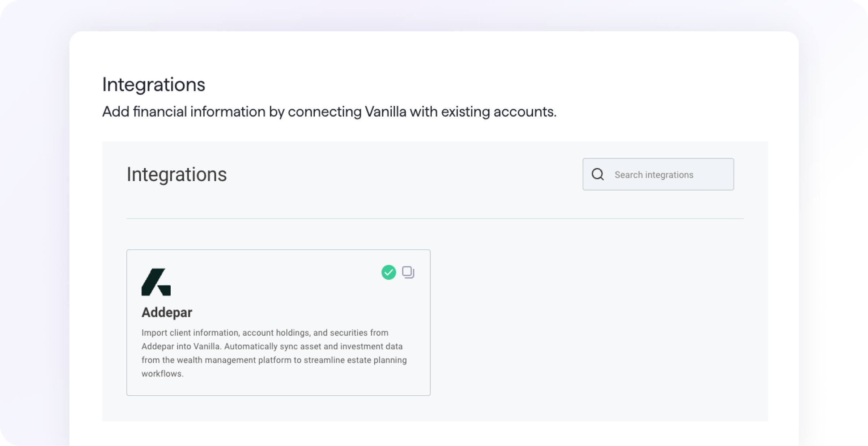Click the stacked squares icon on Addepar card

coord(408,272)
